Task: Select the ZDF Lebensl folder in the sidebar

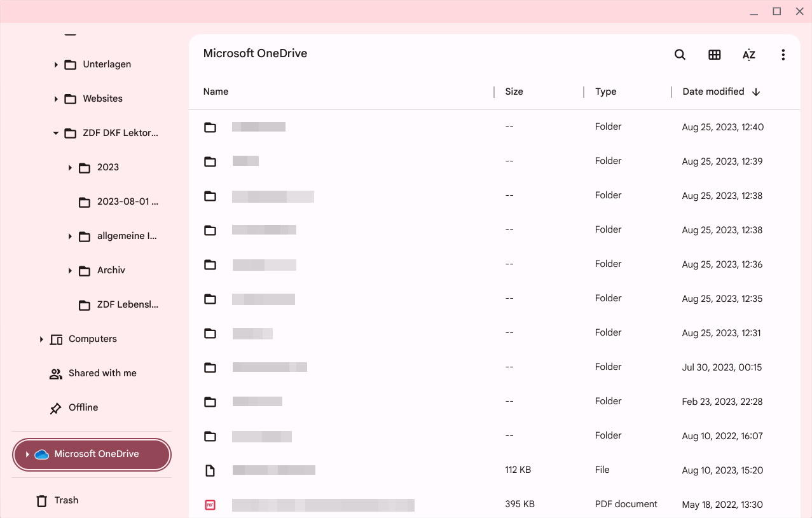Action: pyautogui.click(x=127, y=304)
